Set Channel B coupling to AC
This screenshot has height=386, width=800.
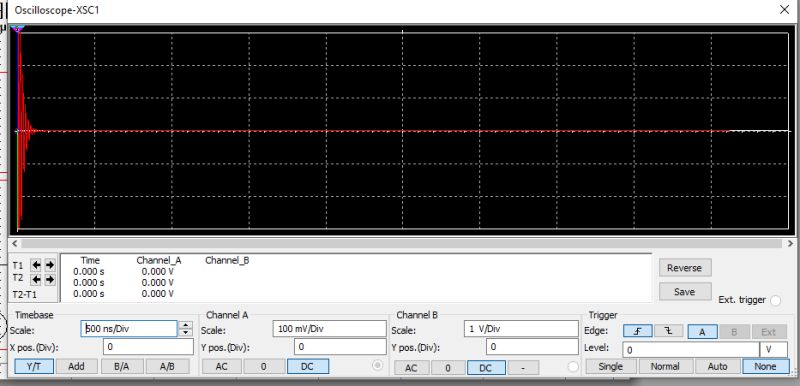pyautogui.click(x=411, y=368)
